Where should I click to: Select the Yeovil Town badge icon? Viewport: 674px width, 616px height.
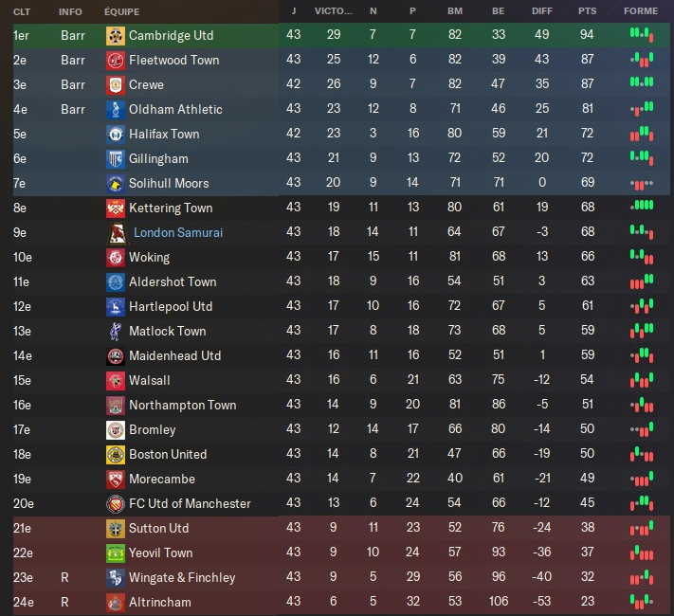115,553
